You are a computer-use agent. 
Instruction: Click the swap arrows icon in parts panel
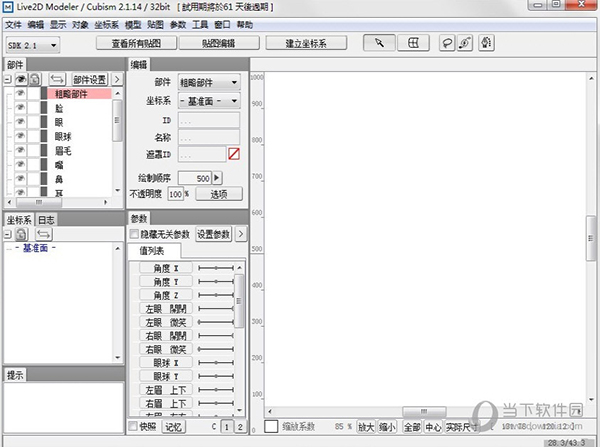point(57,79)
